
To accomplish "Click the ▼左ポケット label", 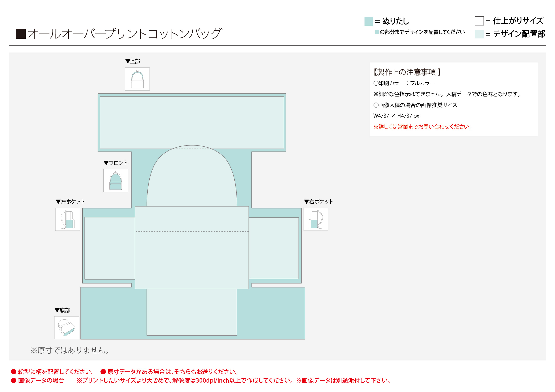I will pos(70,202).
